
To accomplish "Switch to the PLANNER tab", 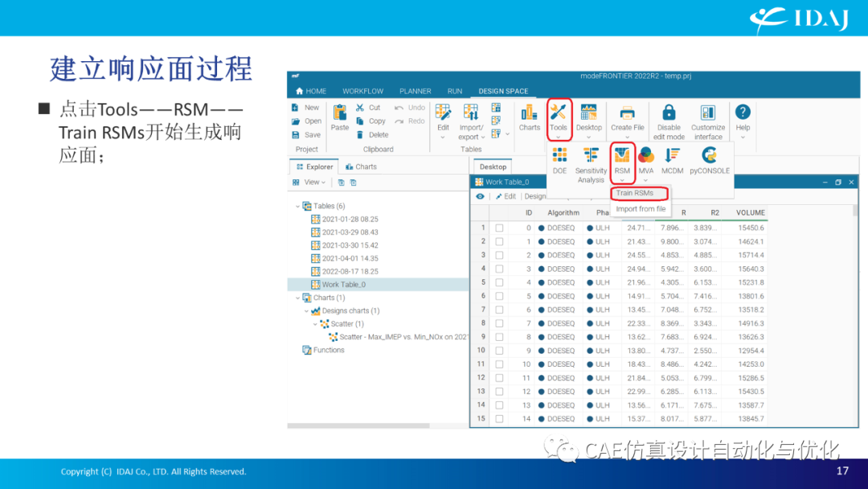I will (x=416, y=92).
